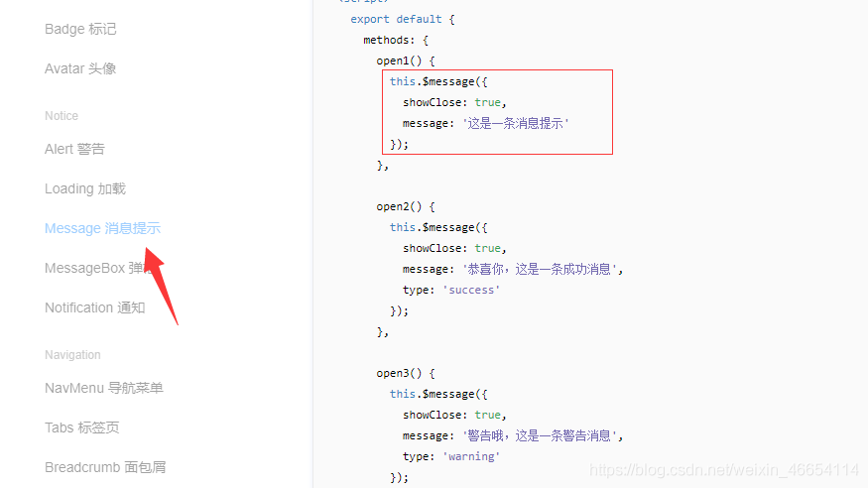Click the blog.csdn.net watermark link
Screen dimensions: 868x488
[724, 470]
